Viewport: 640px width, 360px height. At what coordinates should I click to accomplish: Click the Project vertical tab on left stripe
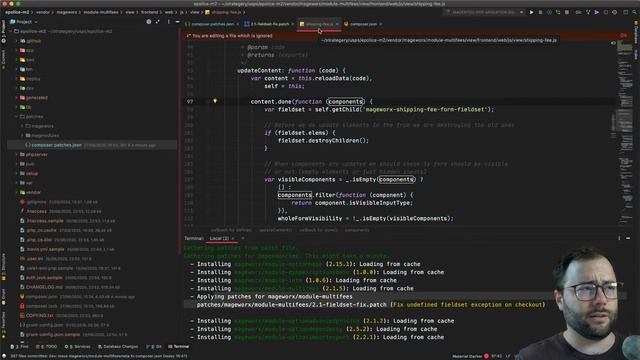(4, 32)
